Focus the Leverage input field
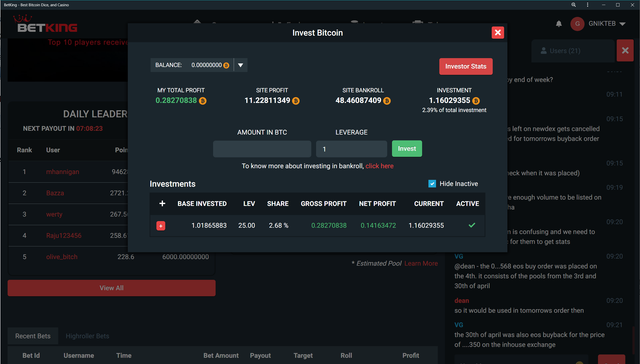Screen dimensions: 640x364 click(351, 149)
